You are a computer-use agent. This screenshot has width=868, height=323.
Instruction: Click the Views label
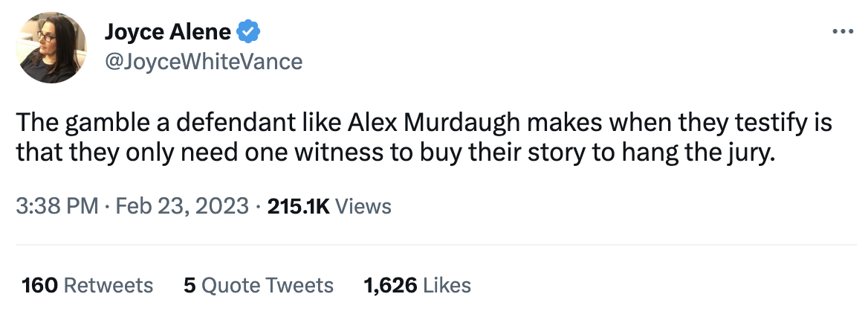[x=363, y=206]
